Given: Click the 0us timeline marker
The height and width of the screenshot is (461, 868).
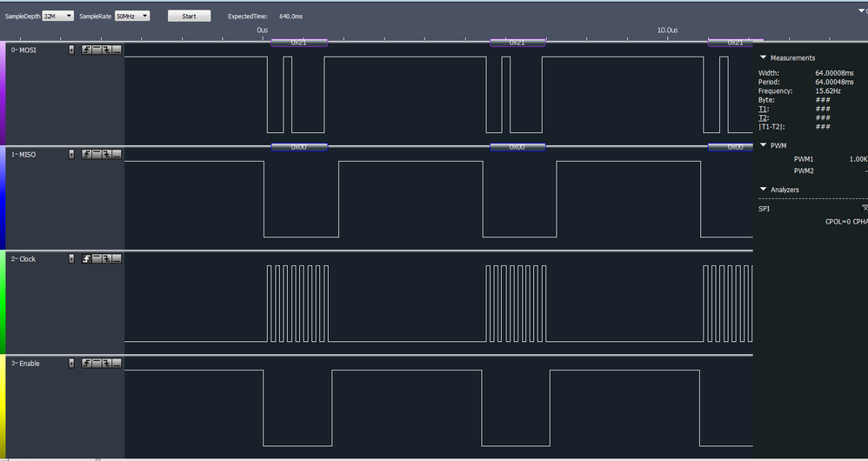Looking at the screenshot, I should point(263,30).
